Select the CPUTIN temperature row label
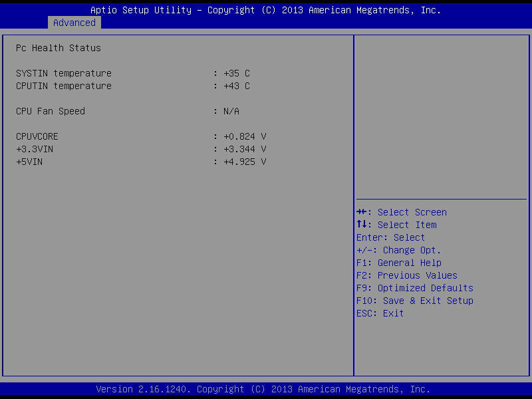This screenshot has width=532, height=399. pyautogui.click(x=64, y=86)
